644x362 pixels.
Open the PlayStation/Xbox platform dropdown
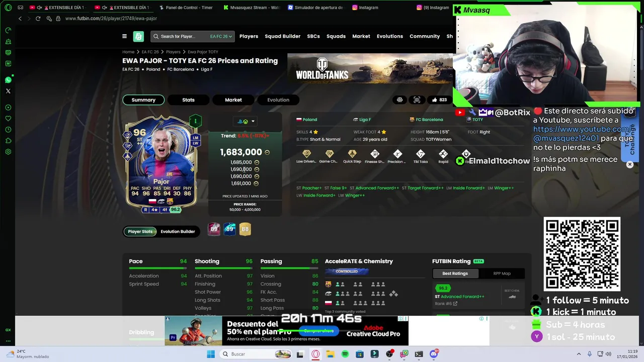coord(246,121)
